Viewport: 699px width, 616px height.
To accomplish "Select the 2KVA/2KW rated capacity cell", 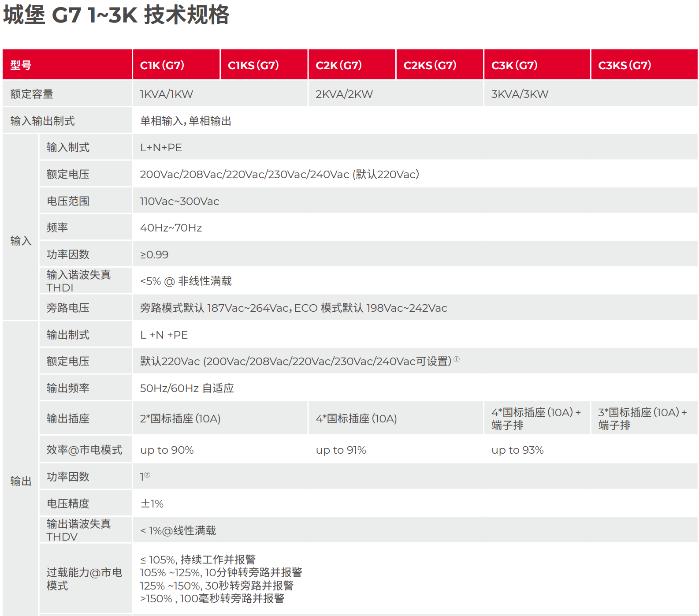I will (344, 94).
